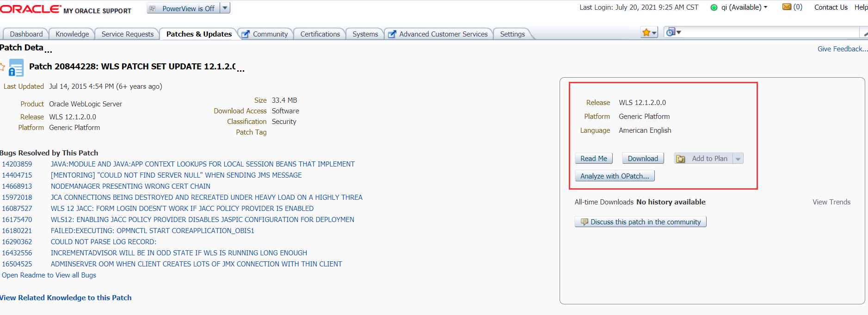Click FAILED:EXECUTING: OPMNCTL START description link

coord(153,231)
